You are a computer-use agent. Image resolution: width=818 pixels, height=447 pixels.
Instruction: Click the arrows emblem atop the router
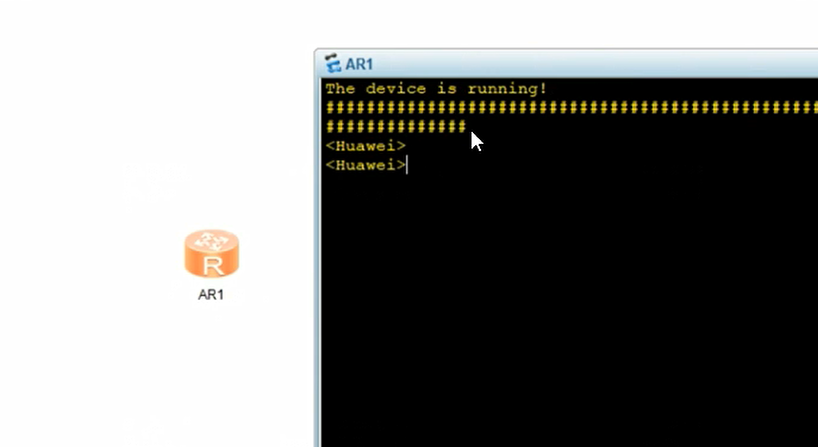(x=212, y=240)
